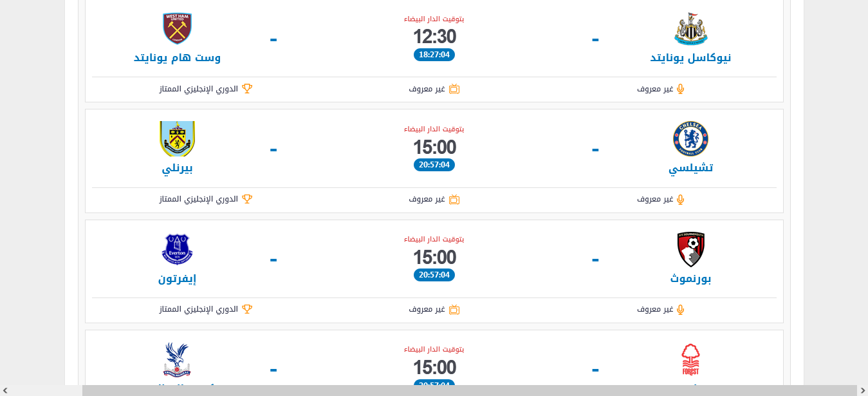Open the تشيلسي team name link
Image resolution: width=868 pixels, height=396 pixels.
point(691,167)
